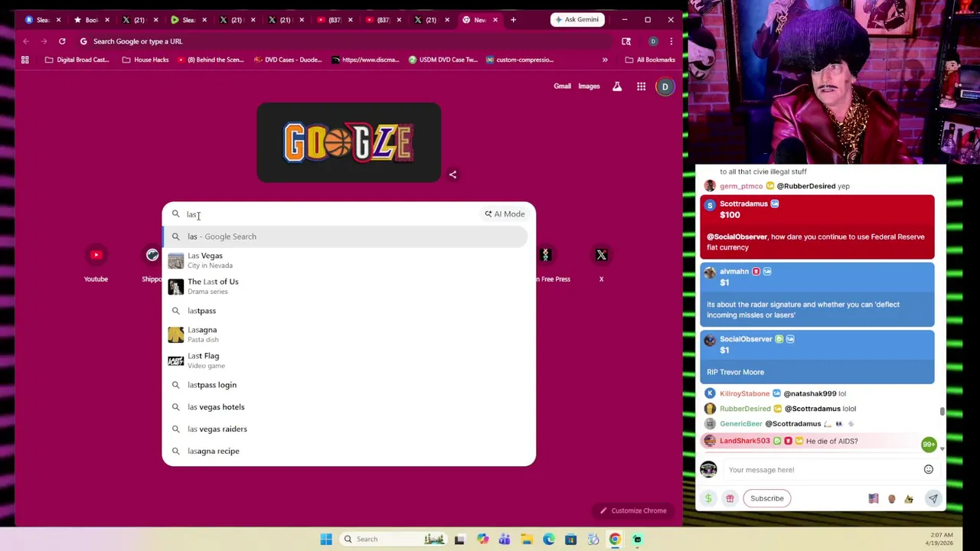Click the 99+ new messages badge

929,444
